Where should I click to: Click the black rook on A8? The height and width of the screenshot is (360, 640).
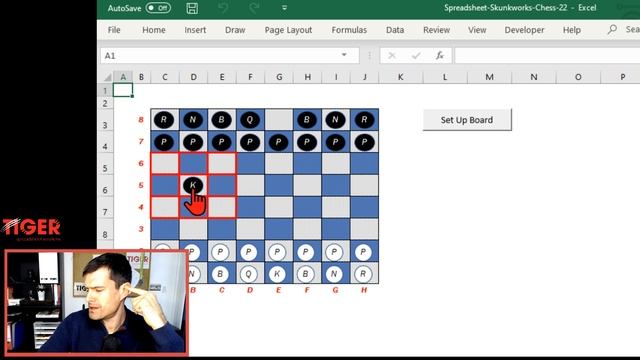click(164, 120)
